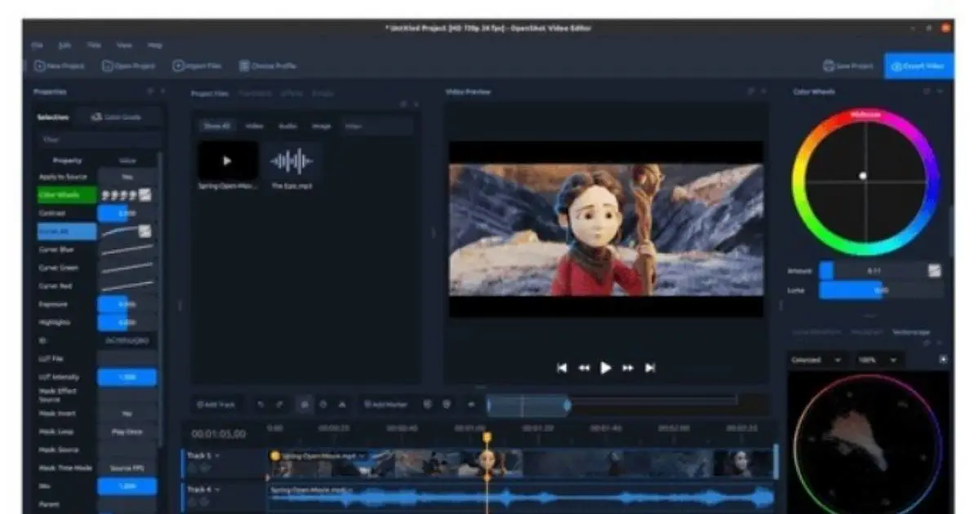
Task: Click the Apply to Source value cell
Action: (127, 176)
